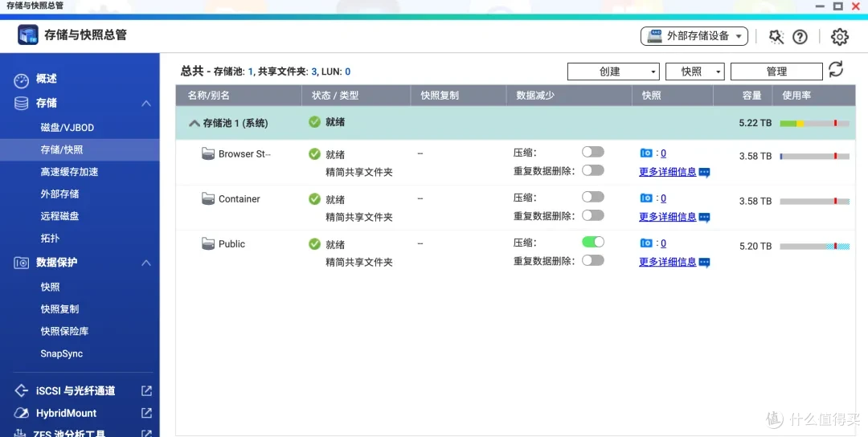
Task: Click the Storage & Snapshots app logo icon
Action: (27, 35)
